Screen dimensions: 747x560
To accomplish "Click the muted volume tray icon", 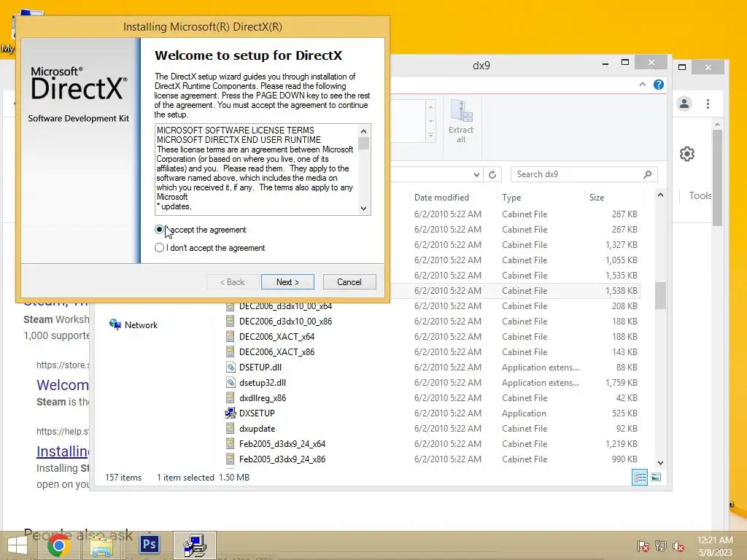I will (x=678, y=545).
